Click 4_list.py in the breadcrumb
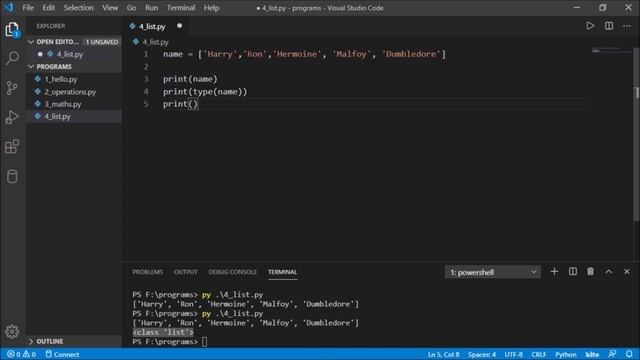 click(155, 42)
